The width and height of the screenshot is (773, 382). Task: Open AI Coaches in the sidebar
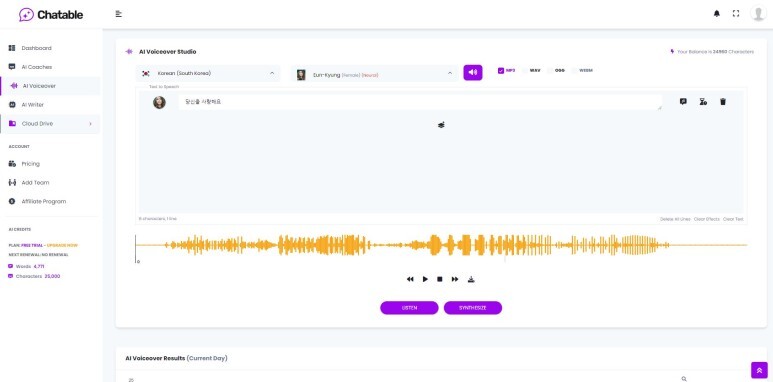36,67
